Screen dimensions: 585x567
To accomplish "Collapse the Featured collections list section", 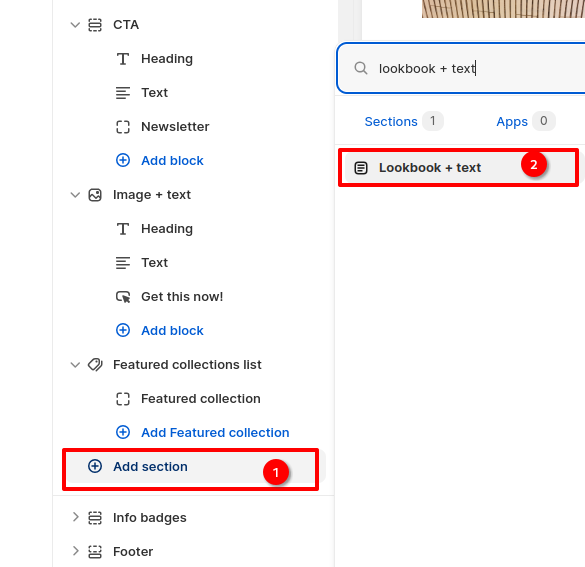I will click(x=75, y=365).
